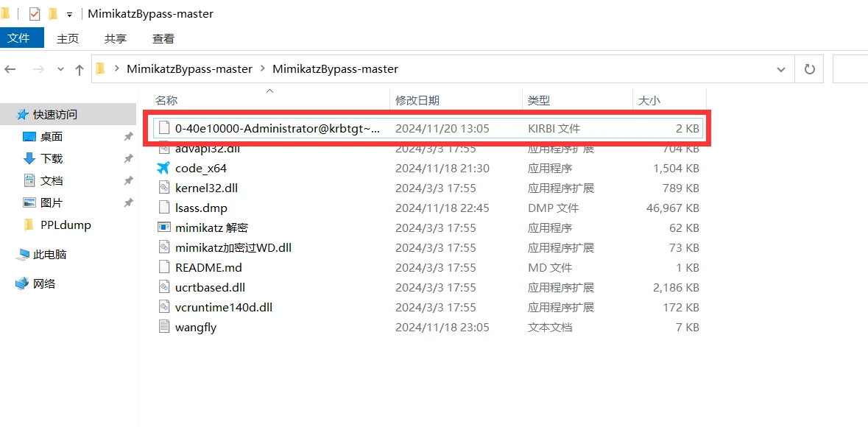This screenshot has width=868, height=427.
Task: Click the new folder icon in title bar
Action: (53, 14)
